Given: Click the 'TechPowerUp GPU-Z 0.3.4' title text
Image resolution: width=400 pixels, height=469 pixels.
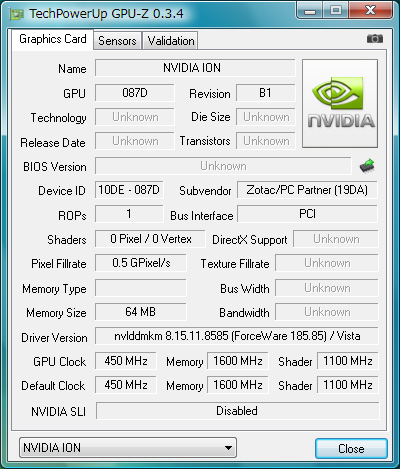Looking at the screenshot, I should pyautogui.click(x=106, y=14).
